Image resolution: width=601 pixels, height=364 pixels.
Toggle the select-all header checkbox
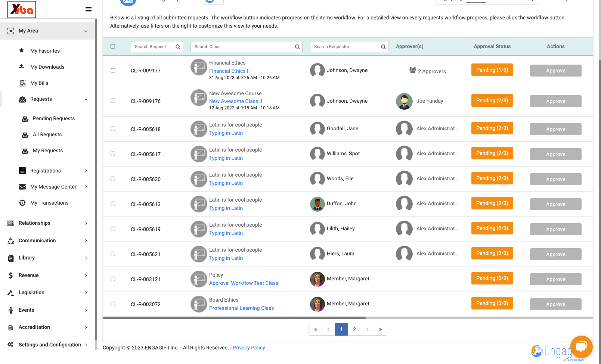pyautogui.click(x=113, y=46)
